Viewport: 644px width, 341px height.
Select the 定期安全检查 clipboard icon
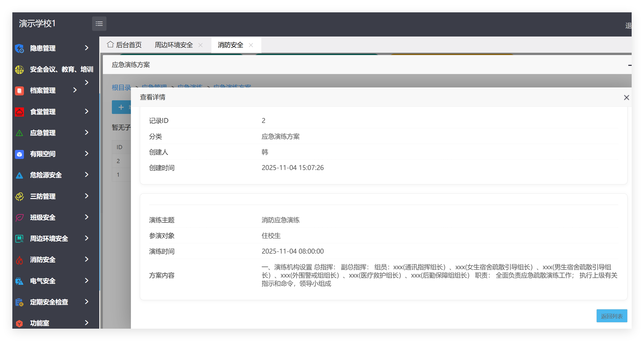[19, 302]
